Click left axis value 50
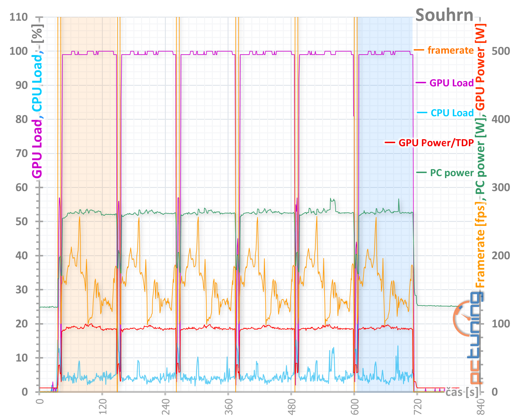Viewport: 512px width, 420px height. point(22,222)
